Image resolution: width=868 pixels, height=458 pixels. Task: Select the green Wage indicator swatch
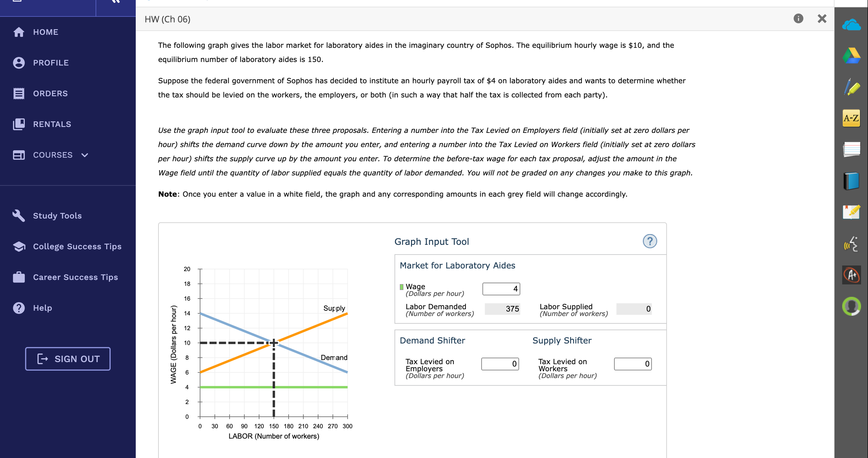click(401, 287)
